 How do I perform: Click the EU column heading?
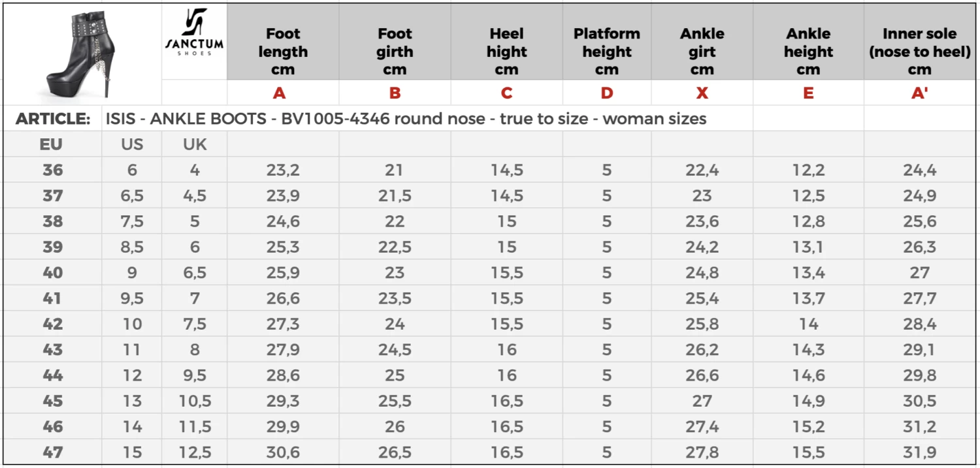(51, 144)
